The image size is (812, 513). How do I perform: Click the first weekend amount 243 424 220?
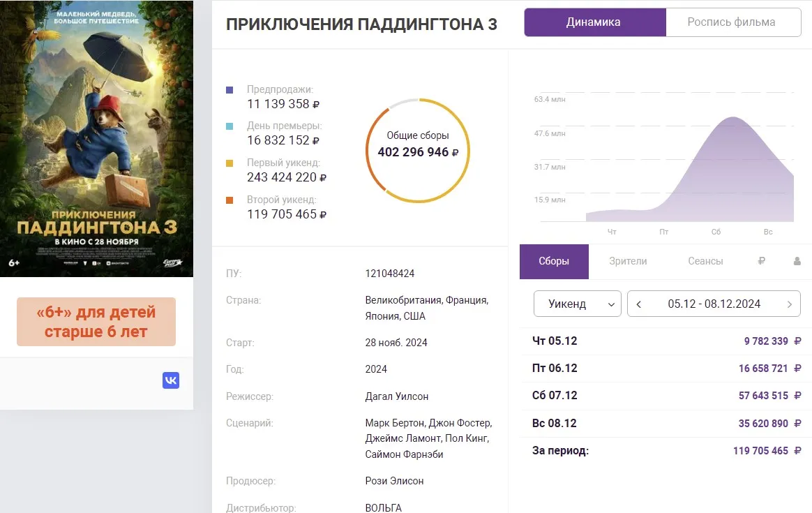(287, 177)
